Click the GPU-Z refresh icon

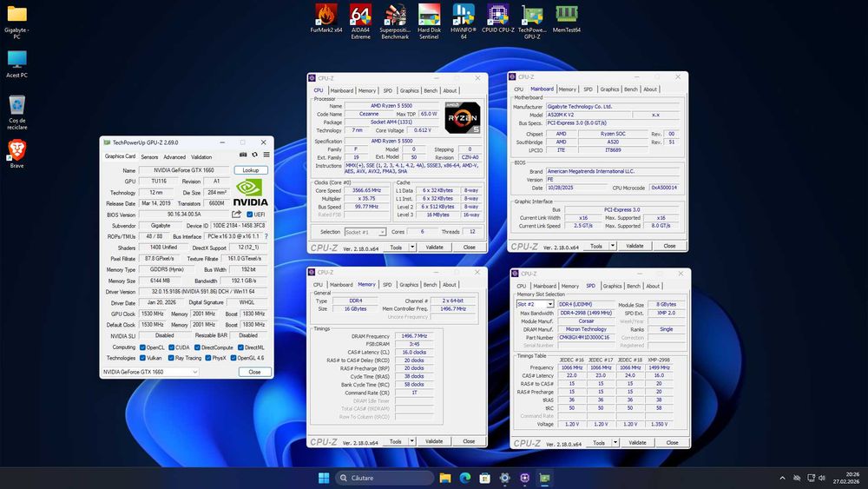(x=254, y=155)
